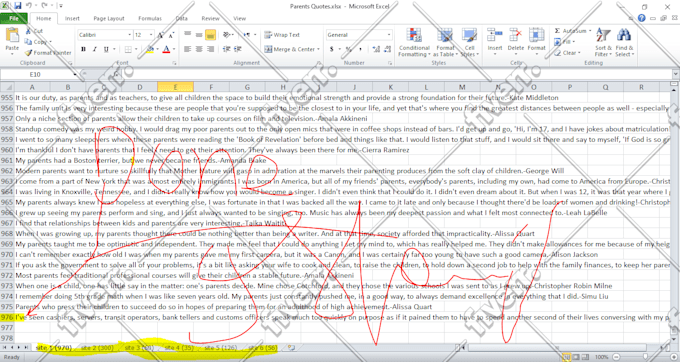The height and width of the screenshot is (362, 680).
Task: Switch to sheet tab site 2 (300)
Action: [x=97, y=348]
